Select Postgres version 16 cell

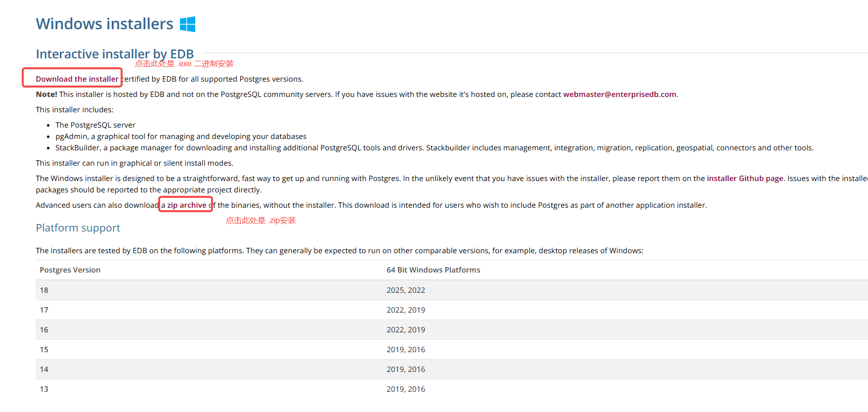click(44, 330)
